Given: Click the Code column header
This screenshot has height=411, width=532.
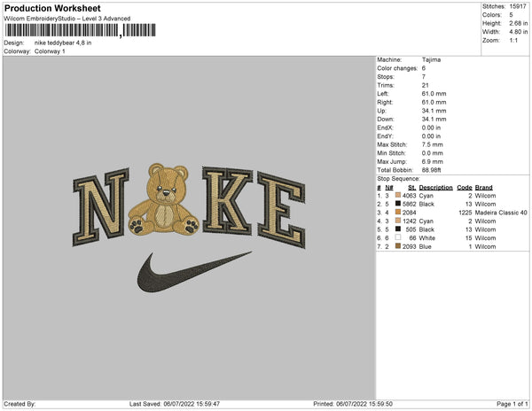Looking at the screenshot, I should pyautogui.click(x=465, y=188).
